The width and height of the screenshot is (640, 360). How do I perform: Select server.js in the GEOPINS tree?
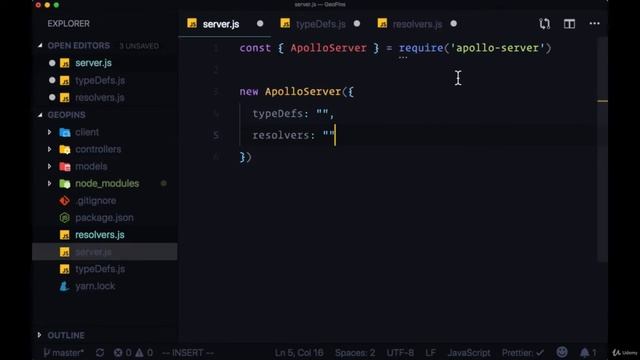click(x=93, y=252)
